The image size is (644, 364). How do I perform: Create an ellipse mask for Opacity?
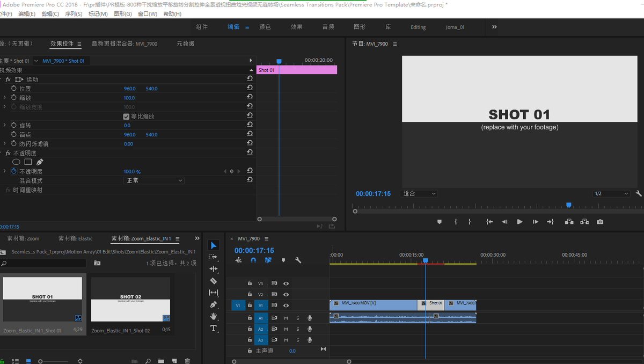pos(17,162)
